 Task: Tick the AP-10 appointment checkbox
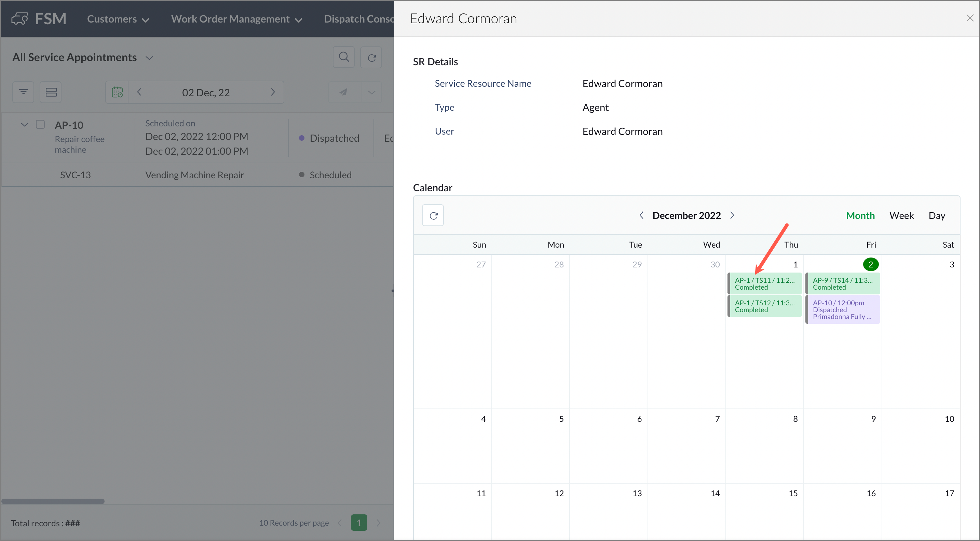(40, 125)
